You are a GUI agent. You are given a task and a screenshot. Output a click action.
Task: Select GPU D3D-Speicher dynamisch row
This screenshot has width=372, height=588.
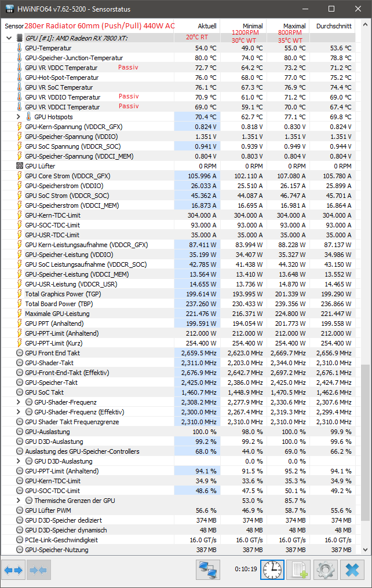[x=178, y=530]
